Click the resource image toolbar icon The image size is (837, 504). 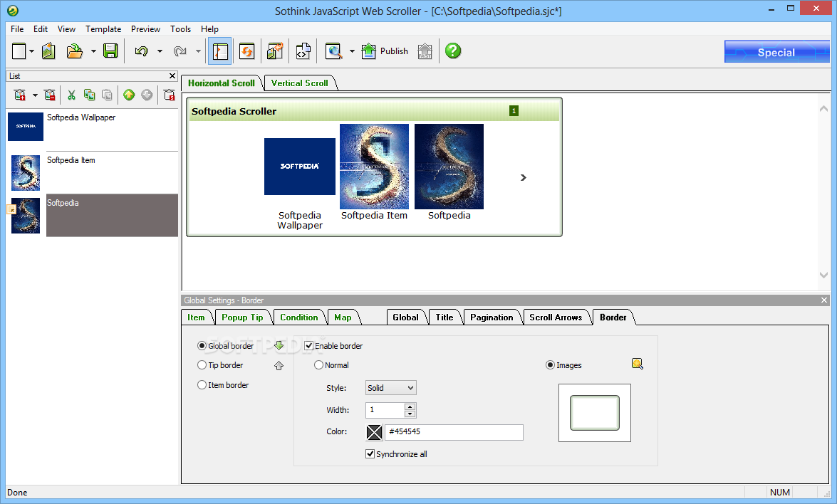click(x=275, y=51)
